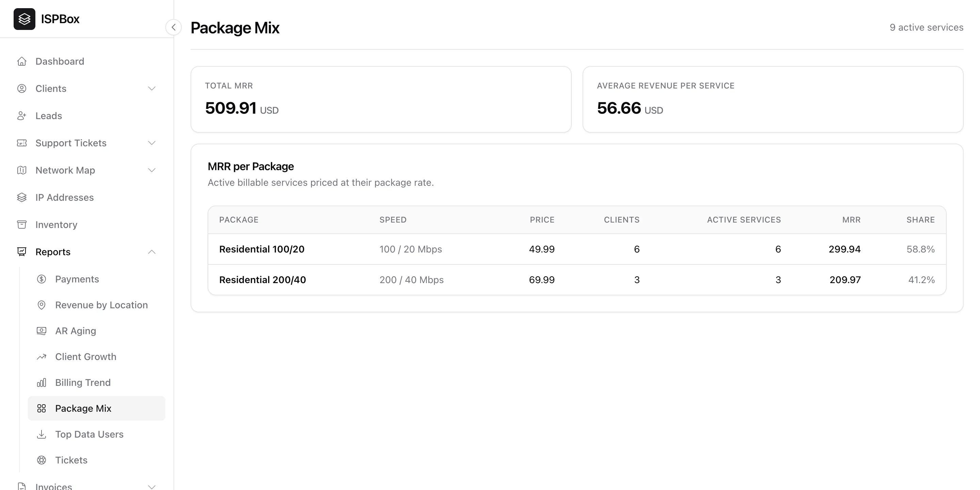Collapse the Reports section chevron
Viewport: 980px width, 490px height.
152,252
